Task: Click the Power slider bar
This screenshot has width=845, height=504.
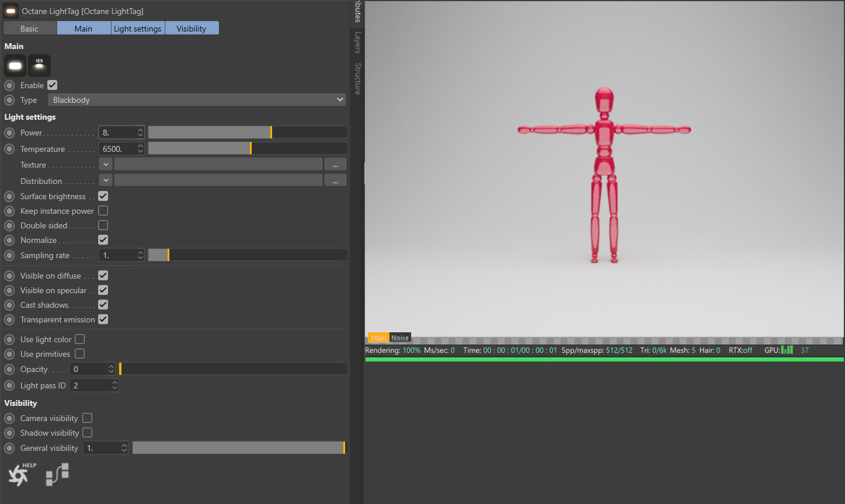Action: coord(247,133)
